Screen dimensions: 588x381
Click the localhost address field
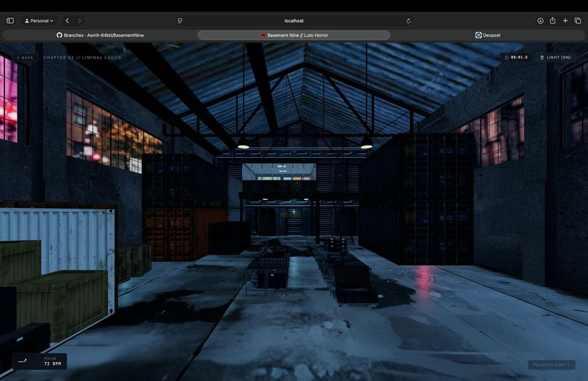294,20
